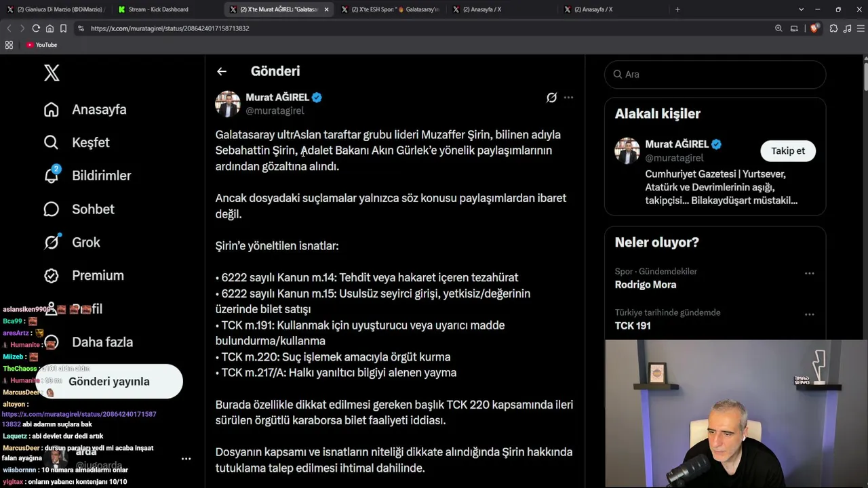Click the X logo in the sidebar
This screenshot has width=868, height=488.
[52, 73]
